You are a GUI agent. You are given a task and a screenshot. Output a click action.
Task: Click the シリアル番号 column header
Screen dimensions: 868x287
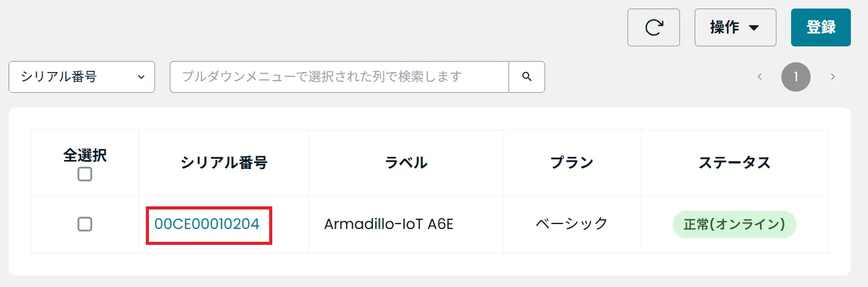pyautogui.click(x=224, y=162)
